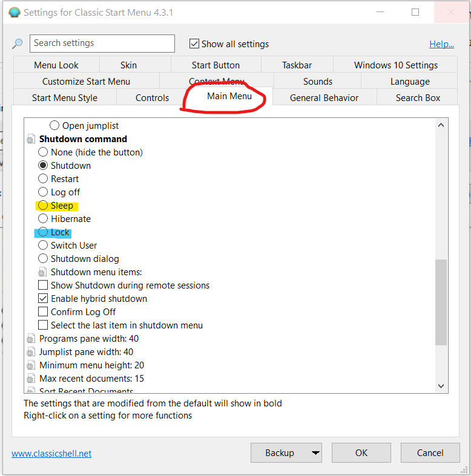This screenshot has width=471, height=476.
Task: Toggle the Show all settings checkbox
Action: pyautogui.click(x=194, y=44)
